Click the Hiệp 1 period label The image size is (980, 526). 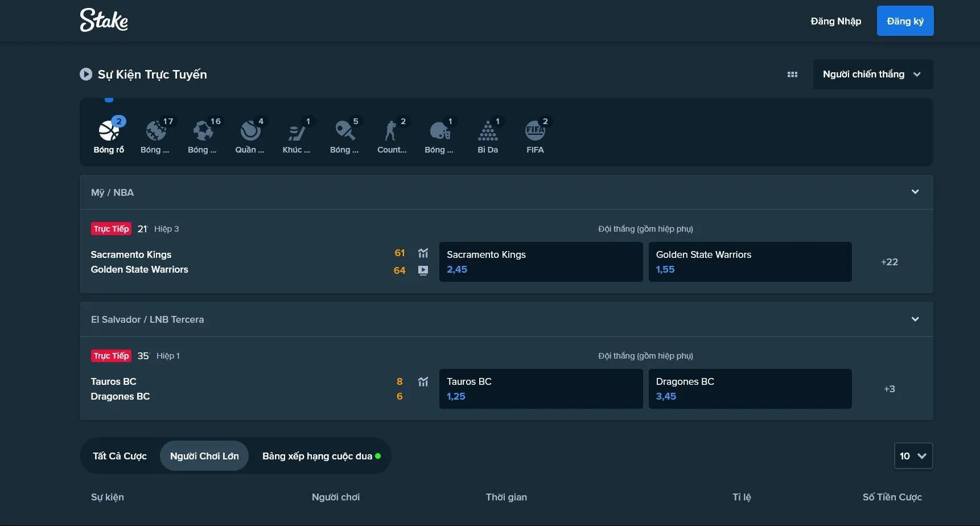[168, 356]
